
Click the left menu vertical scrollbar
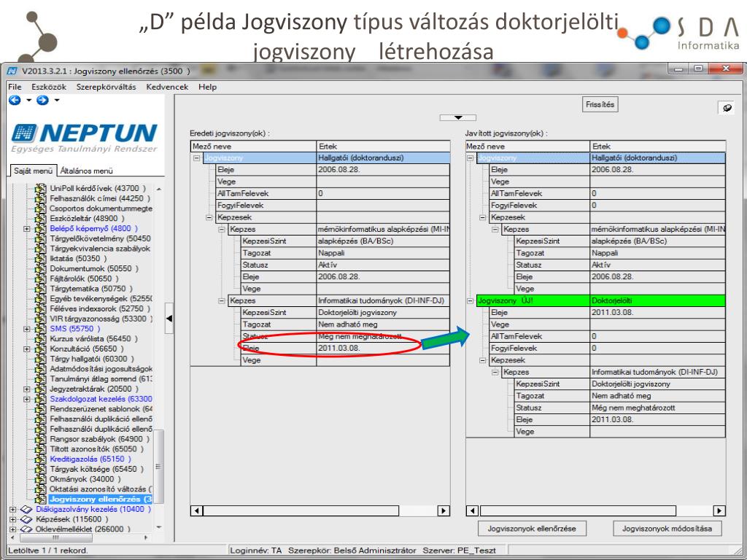(x=158, y=466)
